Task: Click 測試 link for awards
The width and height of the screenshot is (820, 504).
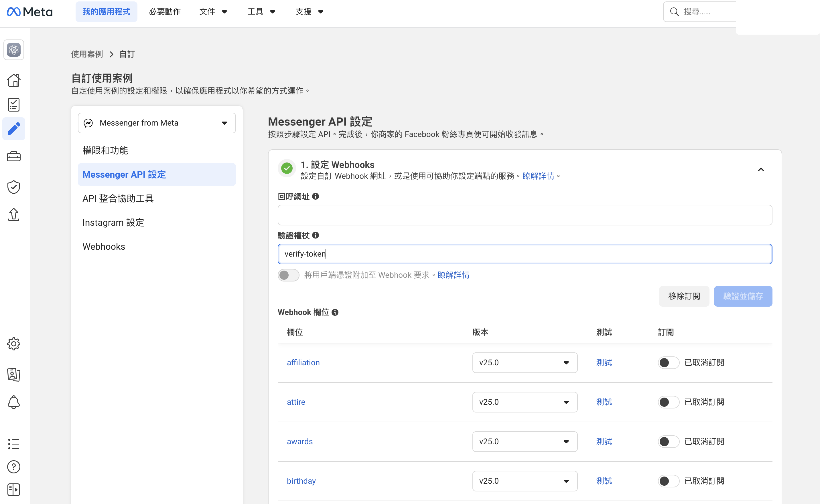Action: point(604,442)
